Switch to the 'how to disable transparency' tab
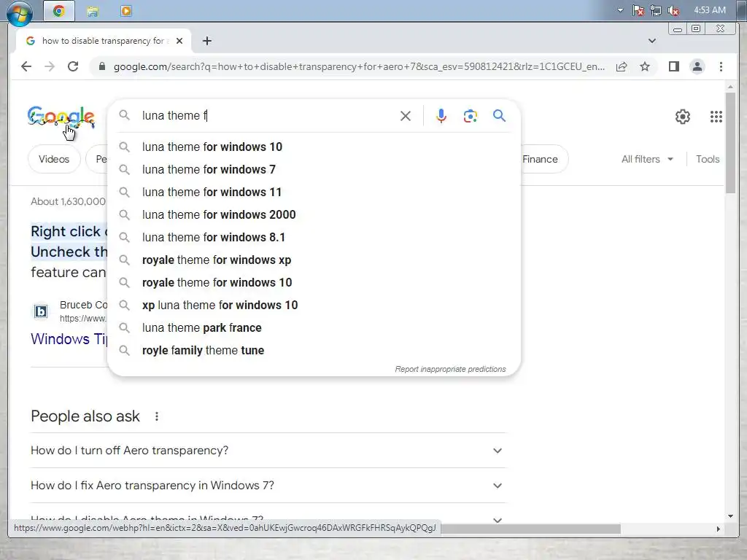Image resolution: width=747 pixels, height=560 pixels. (104, 41)
